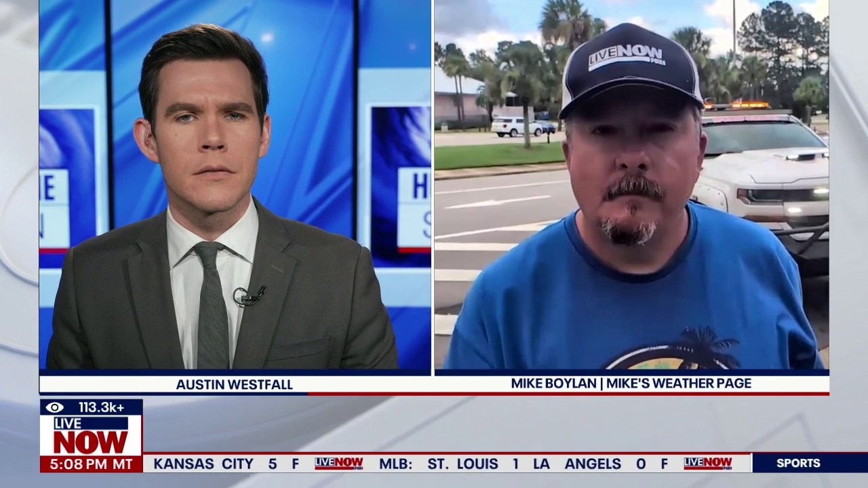Screen dimensions: 868x488
Task: Click the guest's outdoor video feed
Action: pos(631,184)
